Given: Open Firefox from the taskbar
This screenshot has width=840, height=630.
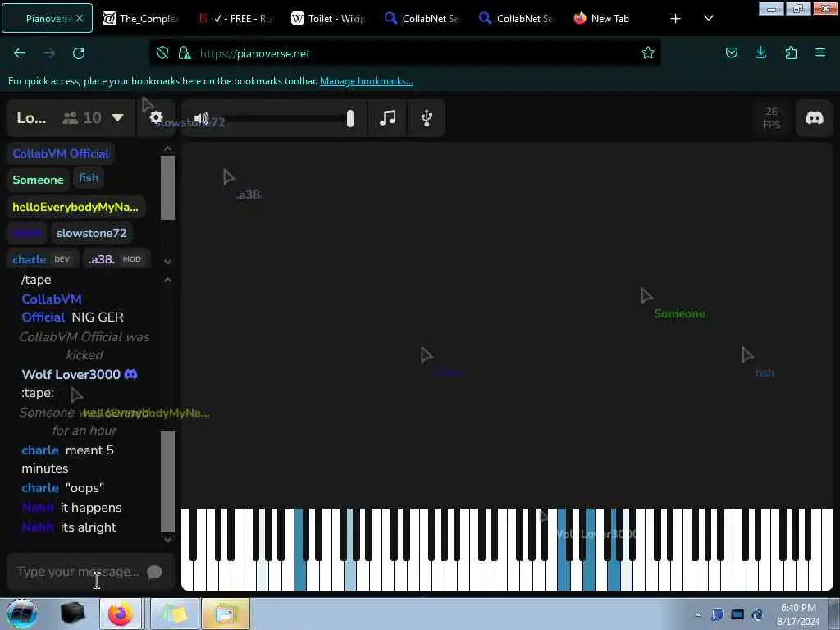Looking at the screenshot, I should tap(121, 614).
